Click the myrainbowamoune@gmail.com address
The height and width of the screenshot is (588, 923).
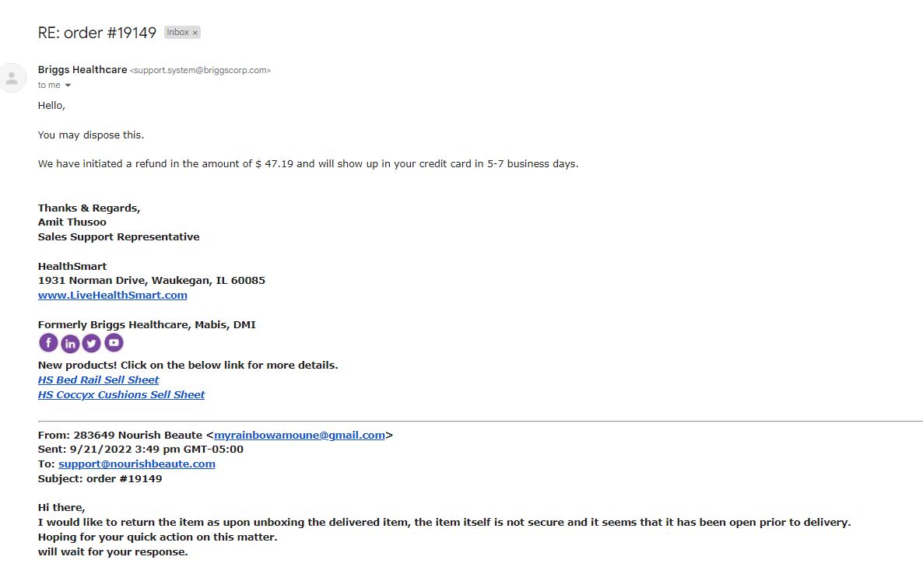pyautogui.click(x=299, y=435)
